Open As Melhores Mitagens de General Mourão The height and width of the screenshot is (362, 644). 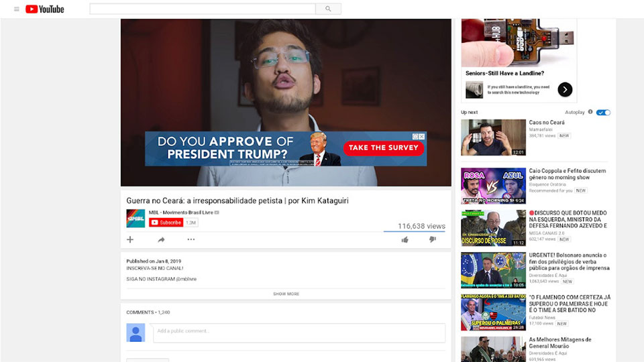pyautogui.click(x=560, y=343)
